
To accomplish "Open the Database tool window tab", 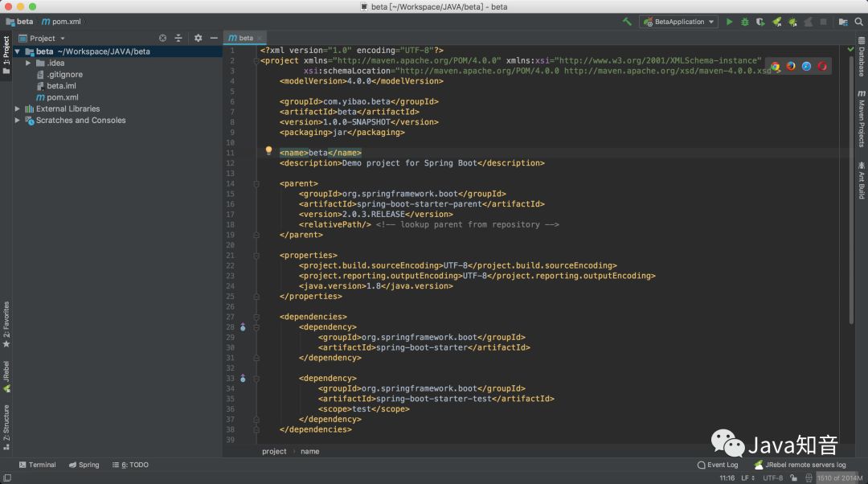I will tap(862, 56).
